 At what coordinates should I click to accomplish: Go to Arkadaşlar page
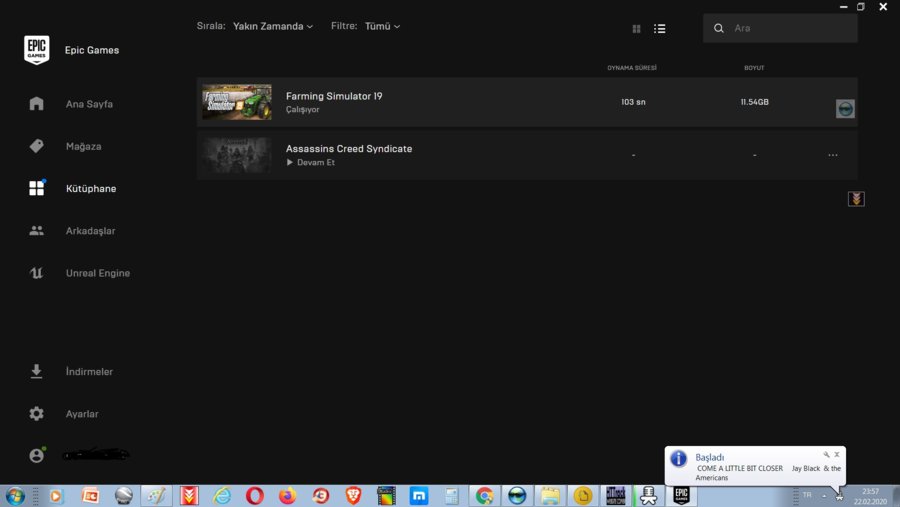point(90,231)
